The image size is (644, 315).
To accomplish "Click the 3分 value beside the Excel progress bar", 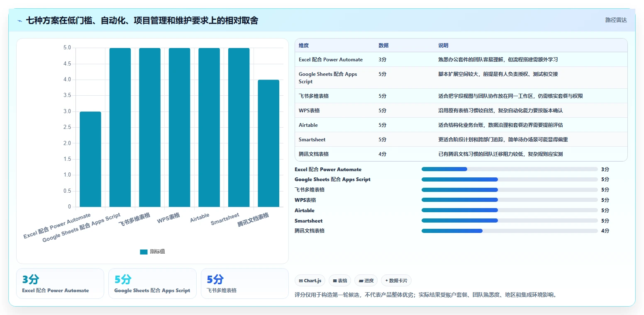I will (x=605, y=169).
